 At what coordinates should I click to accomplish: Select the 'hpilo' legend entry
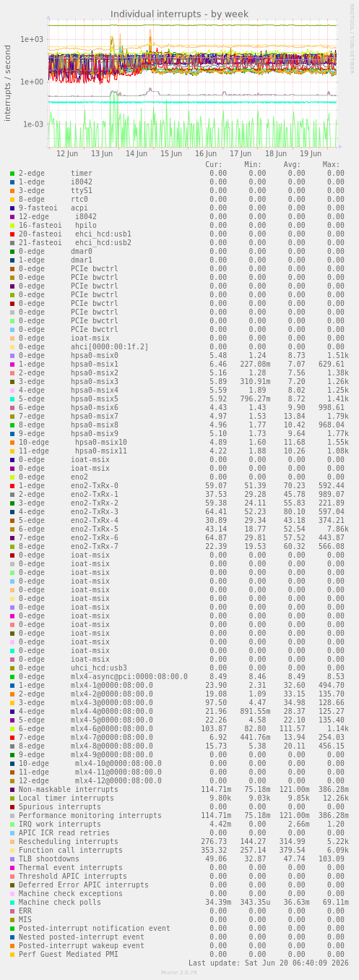[x=86, y=226]
